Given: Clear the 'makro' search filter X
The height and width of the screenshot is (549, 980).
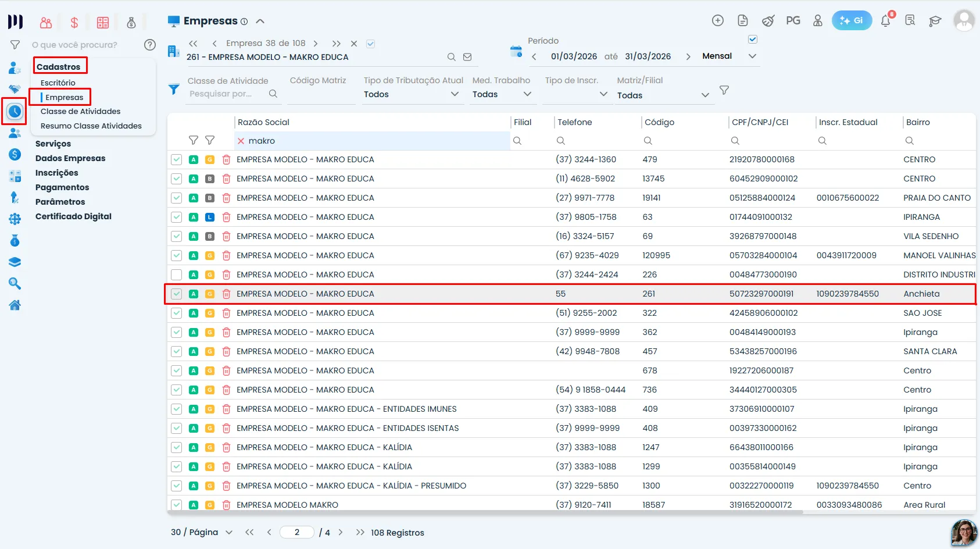Looking at the screenshot, I should coord(241,141).
